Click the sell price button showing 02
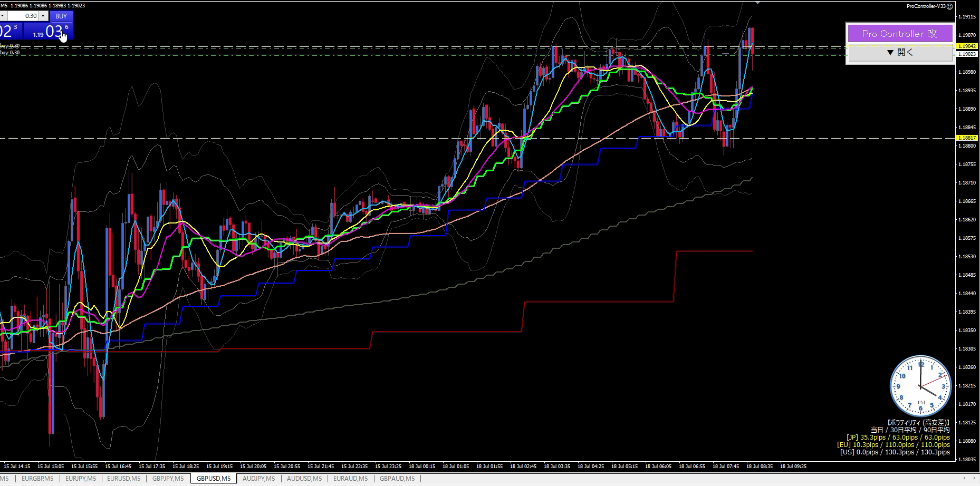 pyautogui.click(x=11, y=31)
